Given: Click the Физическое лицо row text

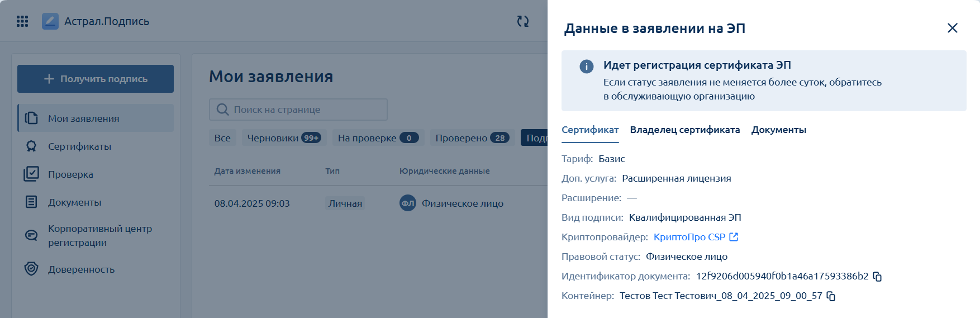Looking at the screenshot, I should pyautogui.click(x=463, y=203).
